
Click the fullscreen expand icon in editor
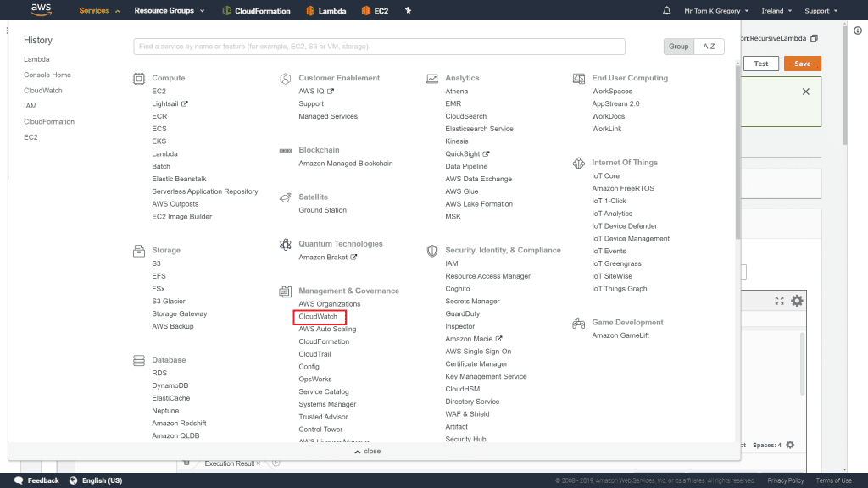(780, 301)
